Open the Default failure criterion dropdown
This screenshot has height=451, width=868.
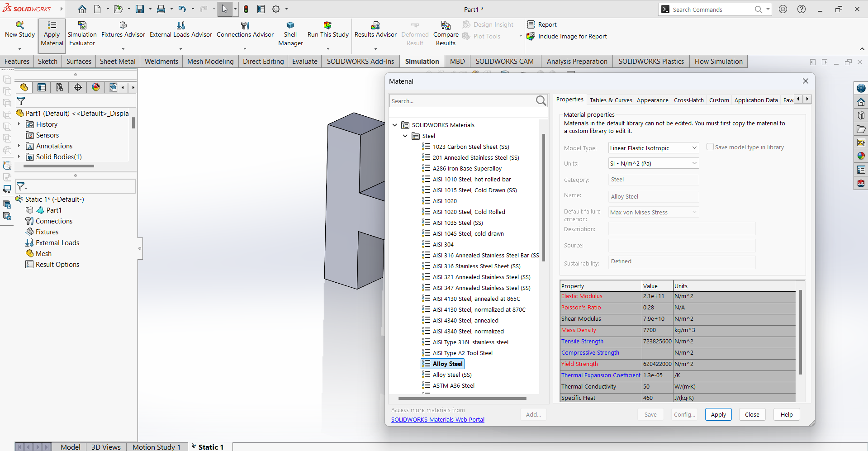point(653,212)
